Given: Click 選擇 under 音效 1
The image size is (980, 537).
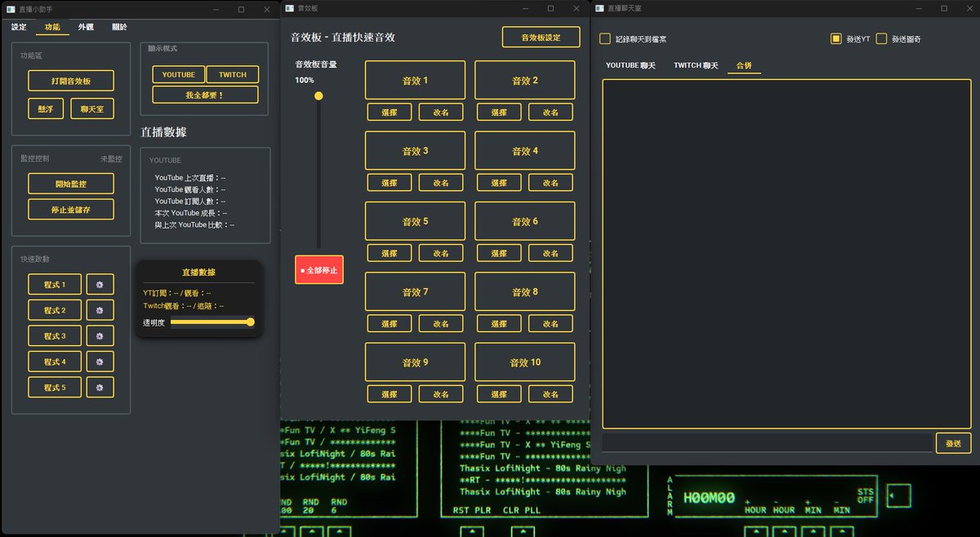Looking at the screenshot, I should coord(389,113).
